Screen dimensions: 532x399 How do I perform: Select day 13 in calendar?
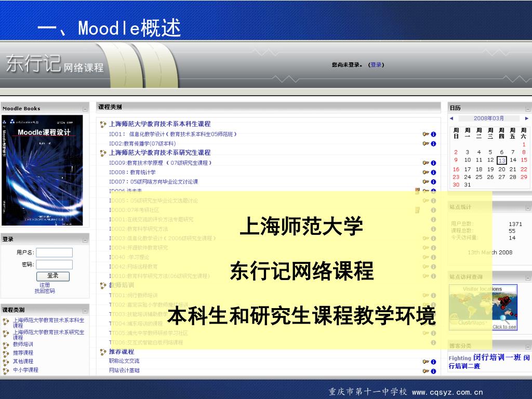[x=502, y=160]
